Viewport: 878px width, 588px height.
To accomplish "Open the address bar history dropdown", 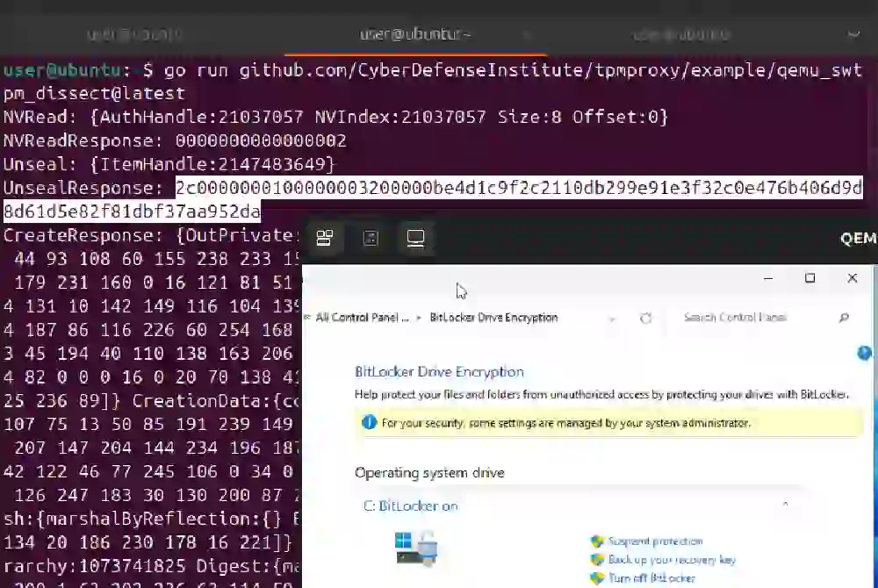I will (x=612, y=319).
